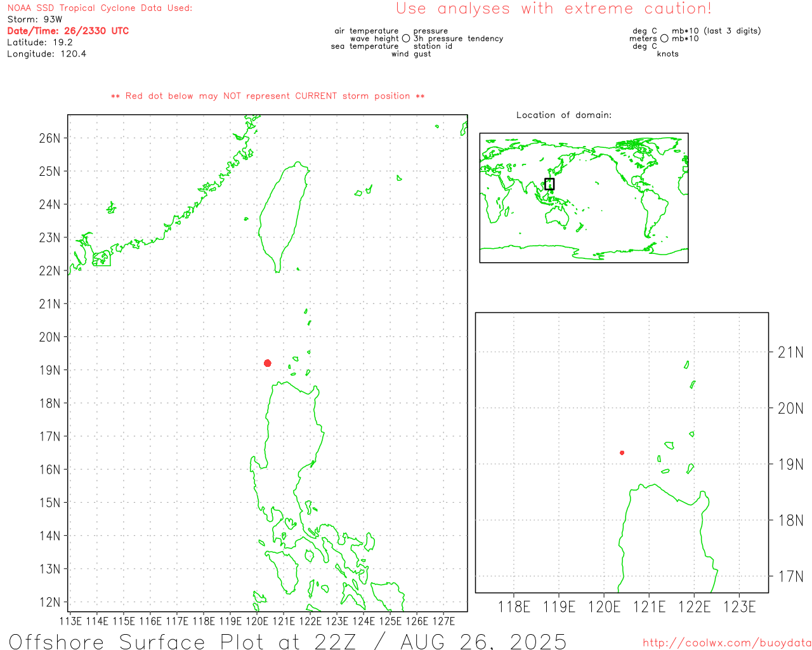812x650 pixels.
Task: Click the 'Latitude: 19.2' value
Action: (x=40, y=43)
